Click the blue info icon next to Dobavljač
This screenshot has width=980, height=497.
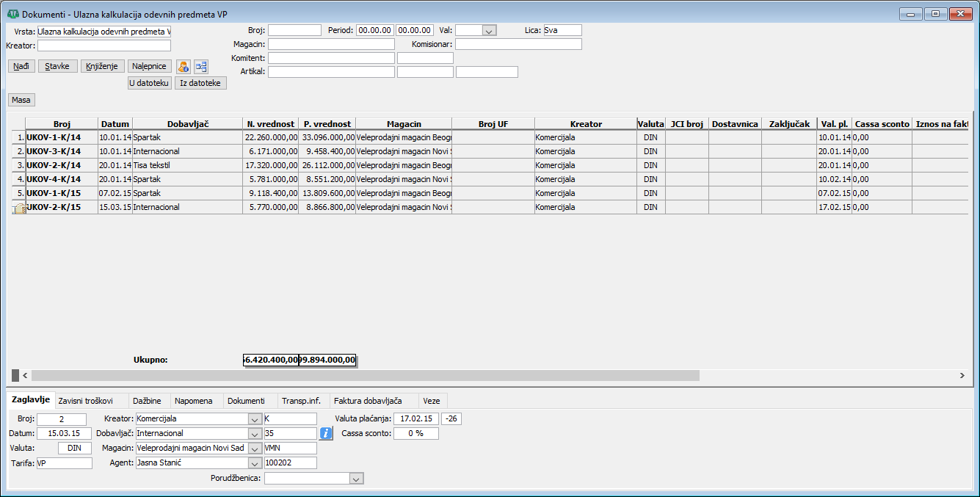[x=327, y=433]
